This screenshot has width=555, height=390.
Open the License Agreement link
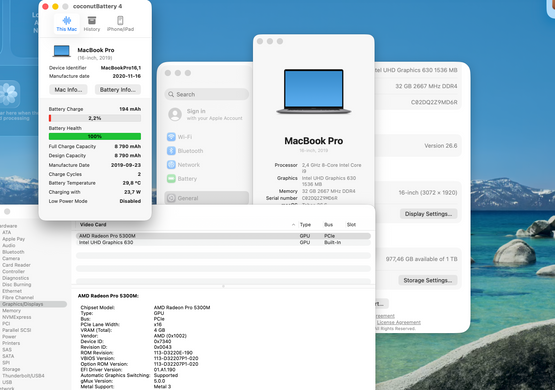(399, 322)
